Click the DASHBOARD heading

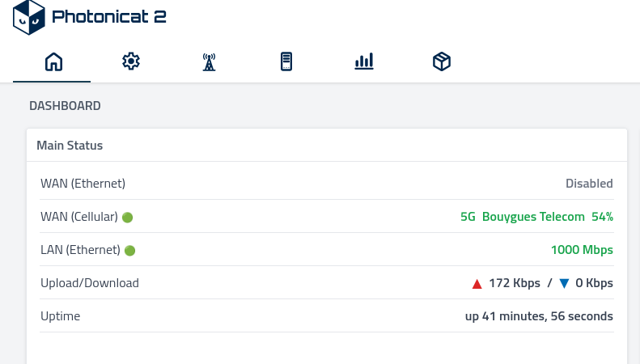coord(65,106)
